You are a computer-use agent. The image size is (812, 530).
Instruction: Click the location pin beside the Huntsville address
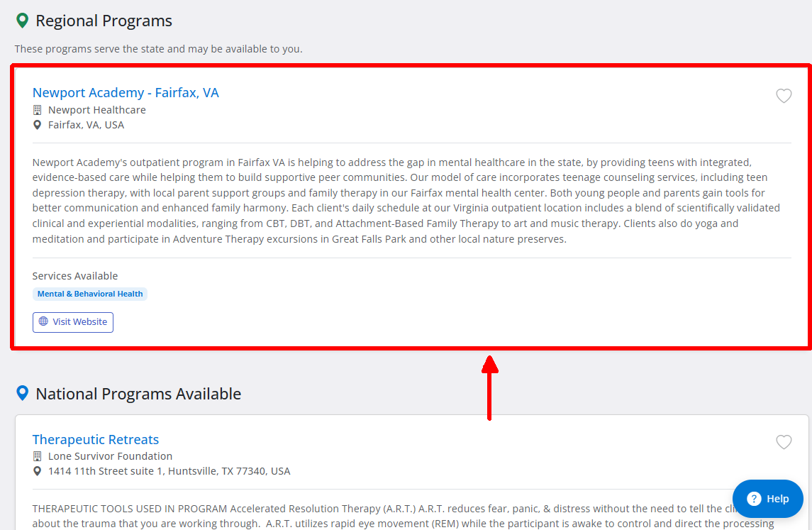tap(38, 471)
